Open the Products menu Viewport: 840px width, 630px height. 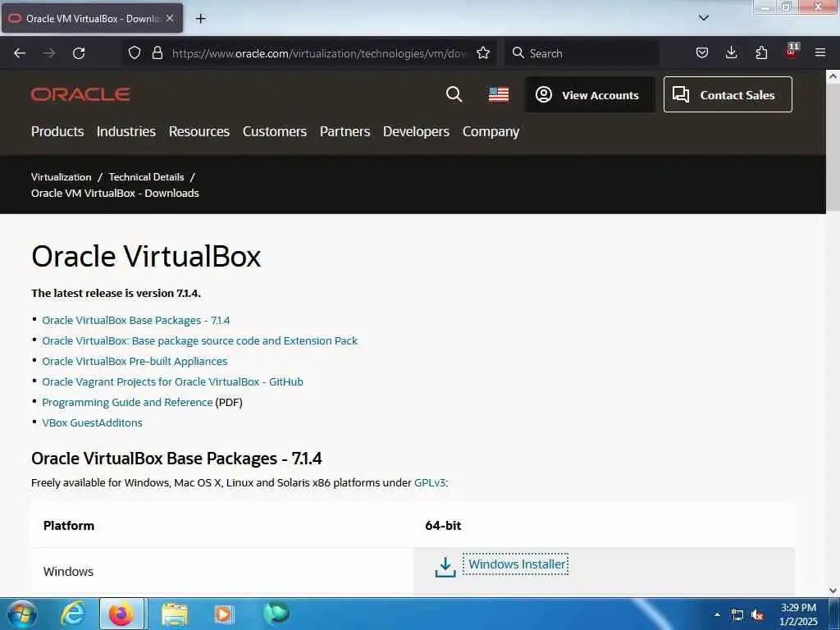click(x=57, y=132)
